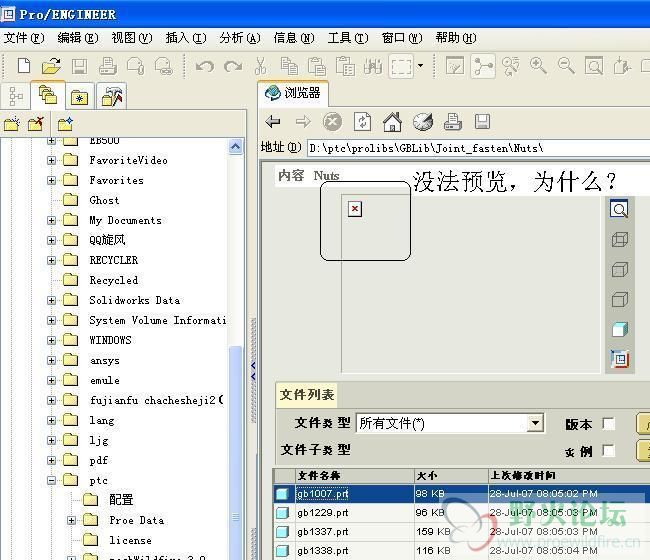Open 工具 (T) menu
Image resolution: width=650 pixels, height=560 pixels.
pos(348,38)
